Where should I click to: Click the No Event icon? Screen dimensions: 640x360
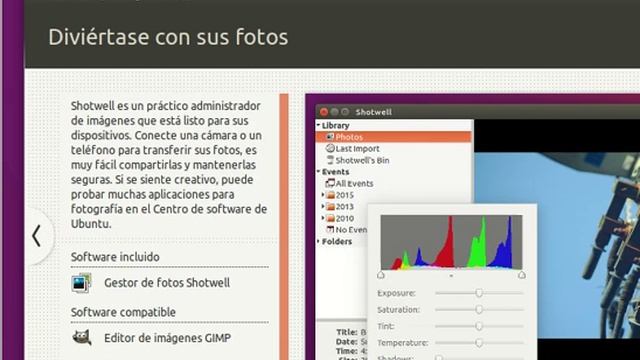(x=330, y=229)
